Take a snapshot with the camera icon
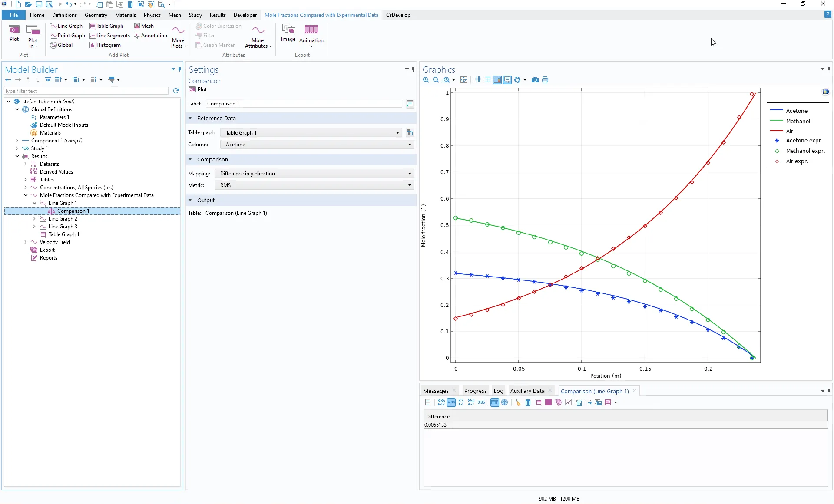The height and width of the screenshot is (504, 834). tap(535, 80)
